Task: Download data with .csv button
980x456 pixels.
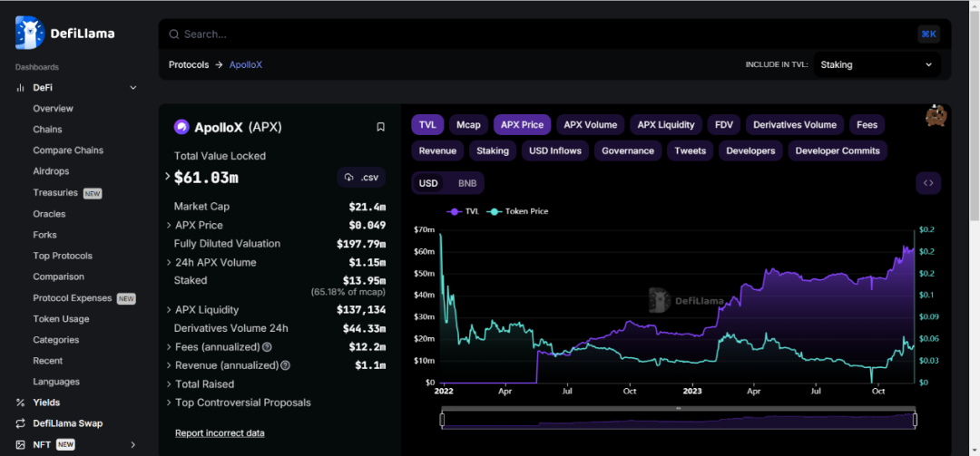Action: (x=361, y=178)
